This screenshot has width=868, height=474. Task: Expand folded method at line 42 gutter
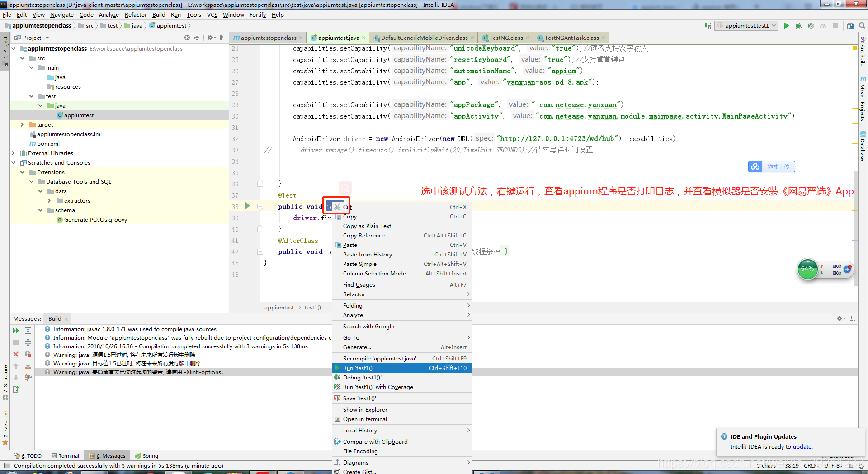click(260, 252)
